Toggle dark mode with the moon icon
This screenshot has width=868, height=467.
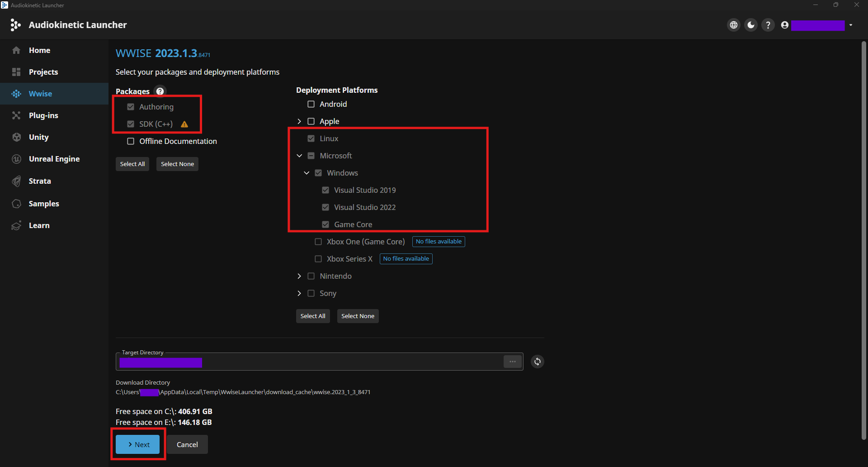point(751,25)
